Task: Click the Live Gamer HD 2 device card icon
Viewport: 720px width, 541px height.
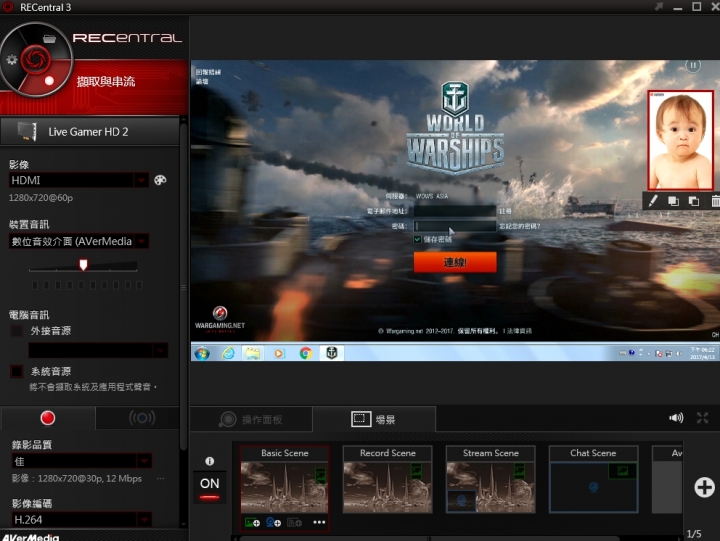Action: click(x=27, y=131)
